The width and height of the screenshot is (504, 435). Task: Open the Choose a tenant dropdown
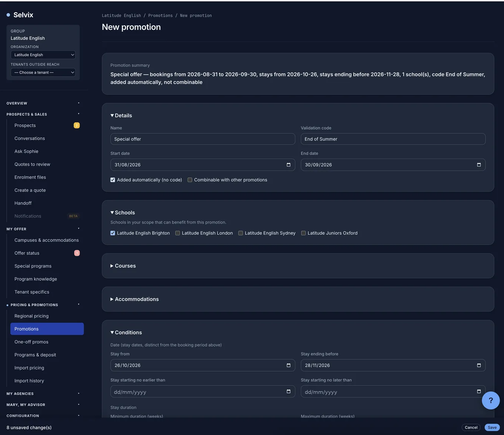43,72
